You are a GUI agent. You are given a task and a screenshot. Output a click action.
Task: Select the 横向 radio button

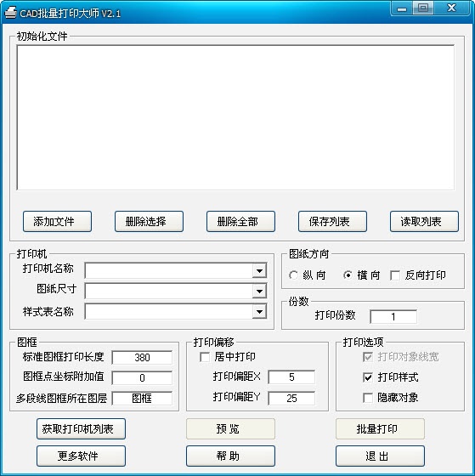click(348, 275)
